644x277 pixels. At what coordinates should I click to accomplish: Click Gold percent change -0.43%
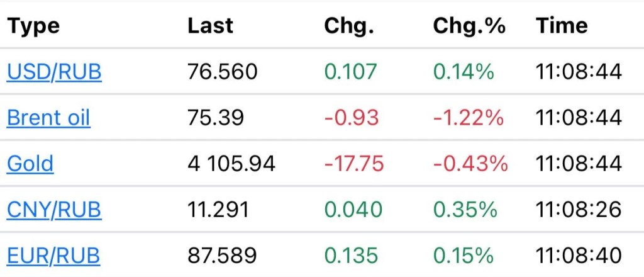coord(470,164)
